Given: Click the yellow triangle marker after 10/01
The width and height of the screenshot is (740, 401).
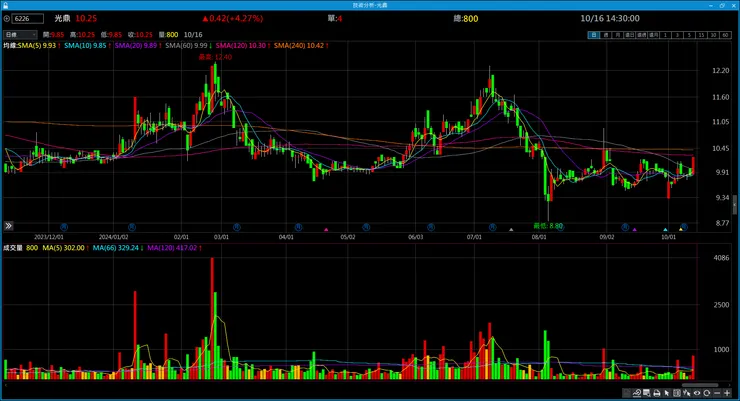Looking at the screenshot, I should click(x=681, y=229).
